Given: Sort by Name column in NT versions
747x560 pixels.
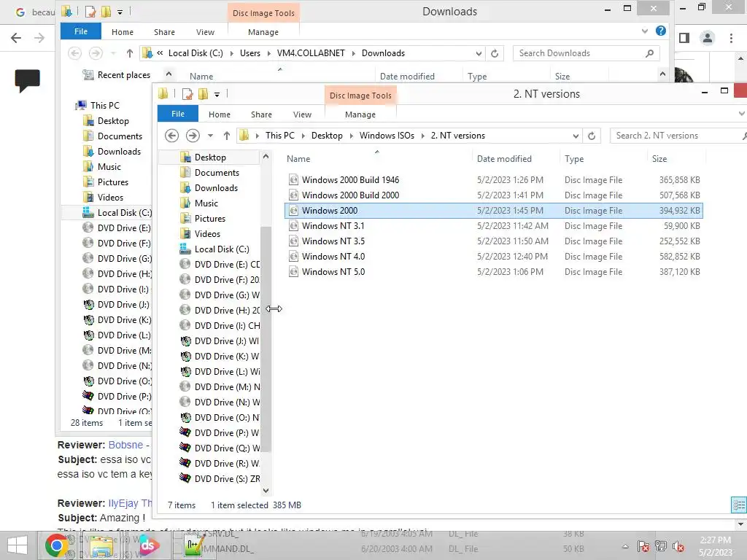Looking at the screenshot, I should (x=298, y=158).
